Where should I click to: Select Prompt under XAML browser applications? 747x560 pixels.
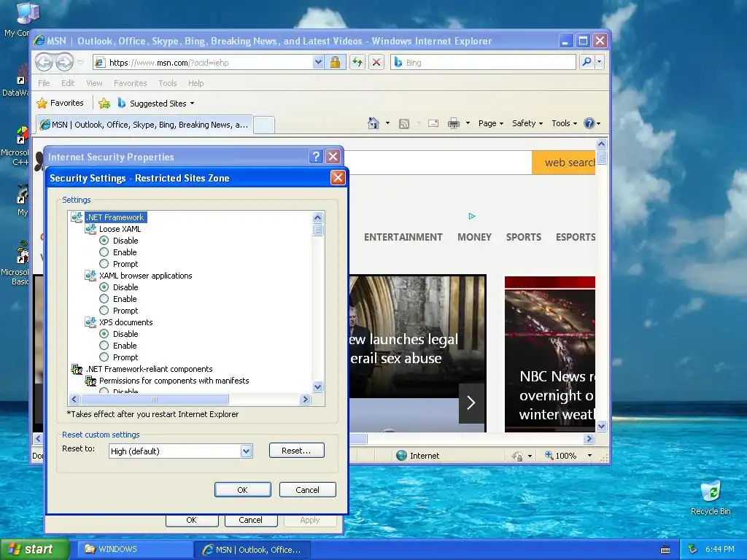click(x=104, y=311)
